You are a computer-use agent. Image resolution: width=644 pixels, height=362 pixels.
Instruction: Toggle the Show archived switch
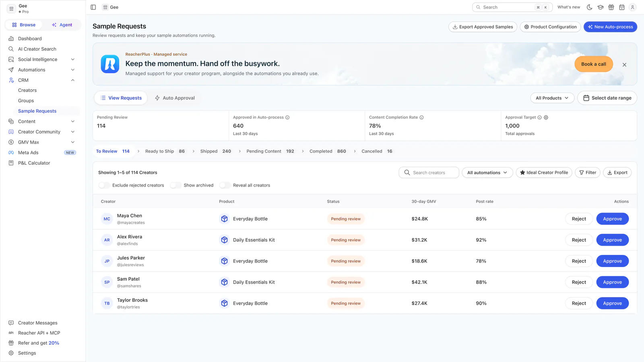click(175, 185)
